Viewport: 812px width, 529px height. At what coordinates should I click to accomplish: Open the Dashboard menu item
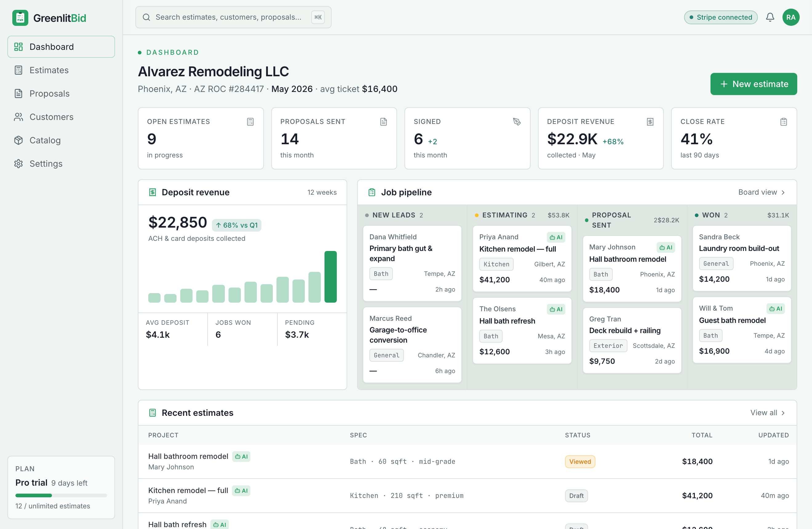tap(61, 47)
